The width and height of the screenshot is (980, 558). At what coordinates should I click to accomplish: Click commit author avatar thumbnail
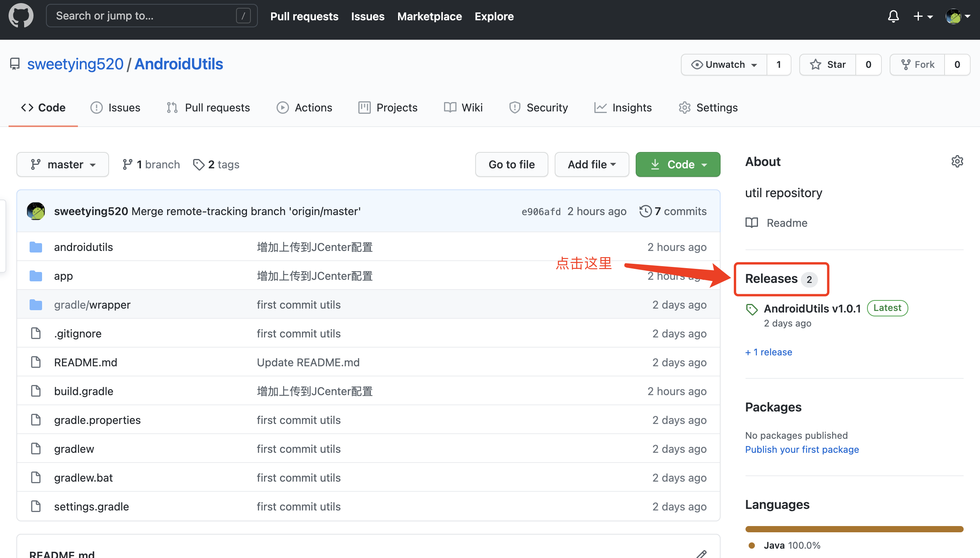[x=36, y=211]
